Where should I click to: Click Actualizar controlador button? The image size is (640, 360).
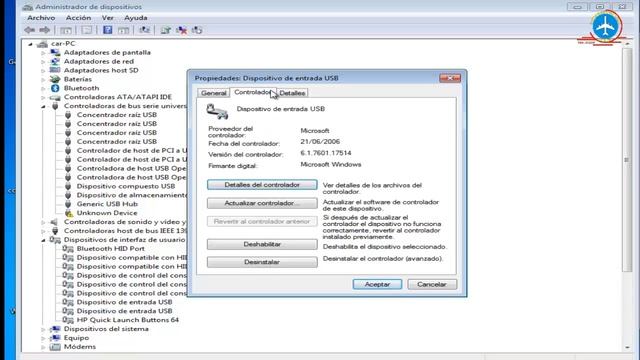tap(262, 203)
